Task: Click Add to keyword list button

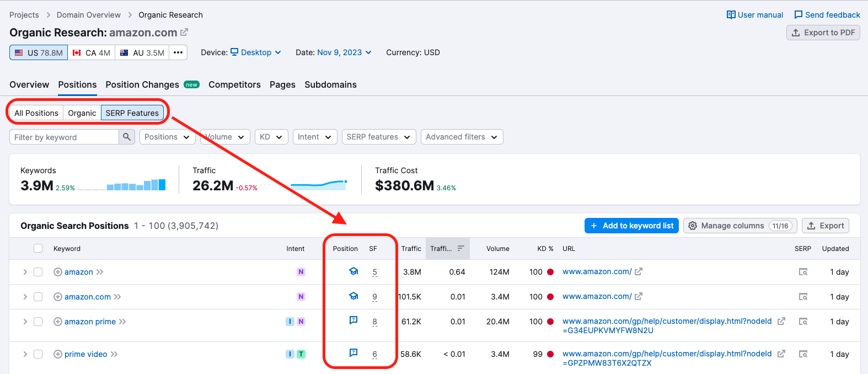Action: [631, 226]
